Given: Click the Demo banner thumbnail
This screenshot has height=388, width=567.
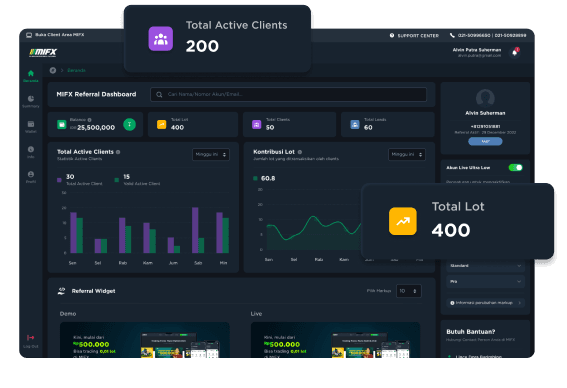Looking at the screenshot, I should click(x=145, y=340).
